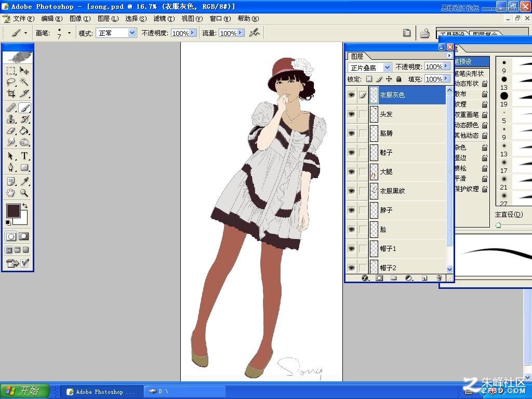532x399 pixels.
Task: Select the Brush tool in toolbox
Action: [24, 108]
